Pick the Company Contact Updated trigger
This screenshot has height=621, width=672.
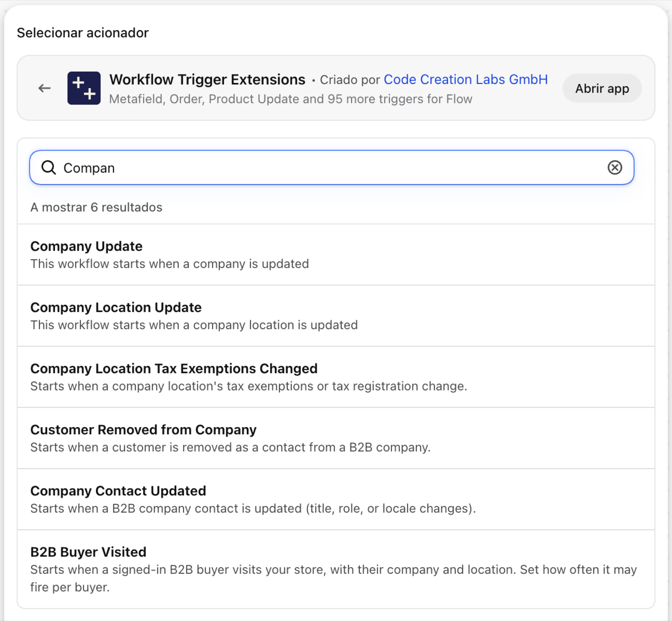pos(336,500)
